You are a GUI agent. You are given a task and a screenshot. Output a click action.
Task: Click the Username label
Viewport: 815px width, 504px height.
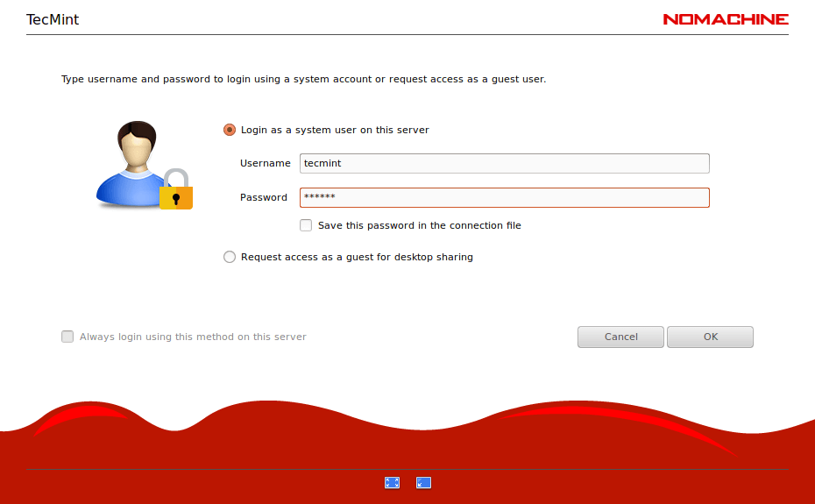tap(265, 163)
